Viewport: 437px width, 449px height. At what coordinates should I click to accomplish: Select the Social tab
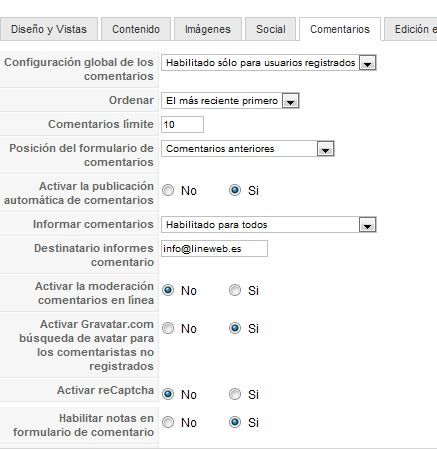(270, 29)
